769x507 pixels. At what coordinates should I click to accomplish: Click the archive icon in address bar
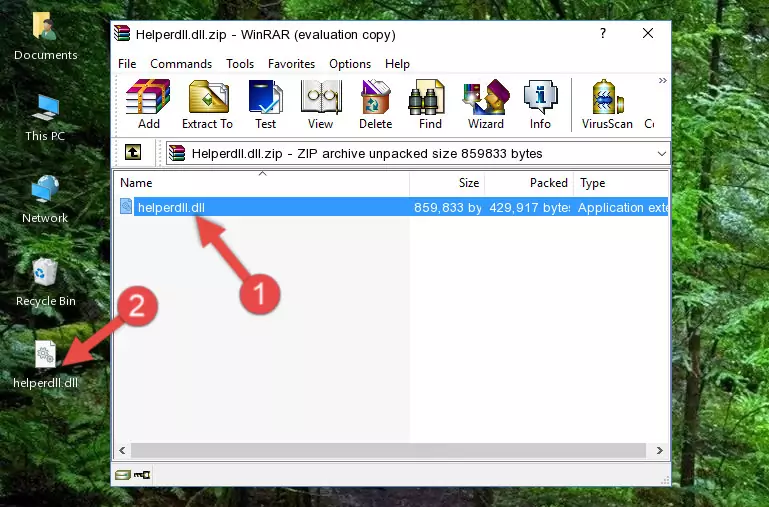click(x=177, y=153)
